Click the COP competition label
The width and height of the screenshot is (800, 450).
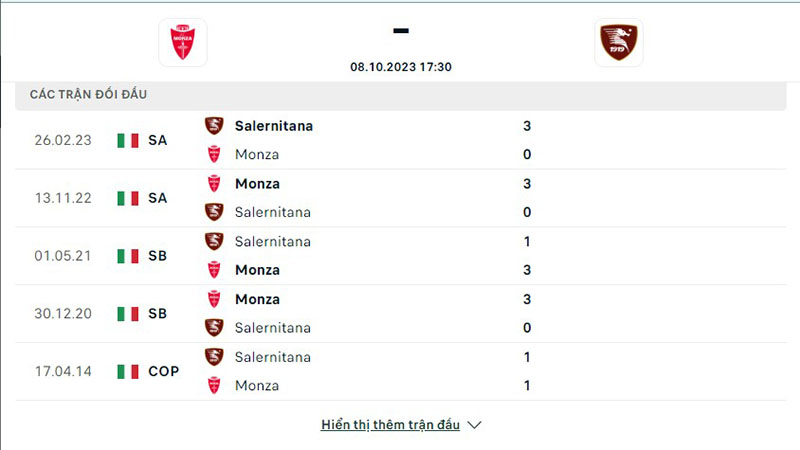tap(163, 371)
